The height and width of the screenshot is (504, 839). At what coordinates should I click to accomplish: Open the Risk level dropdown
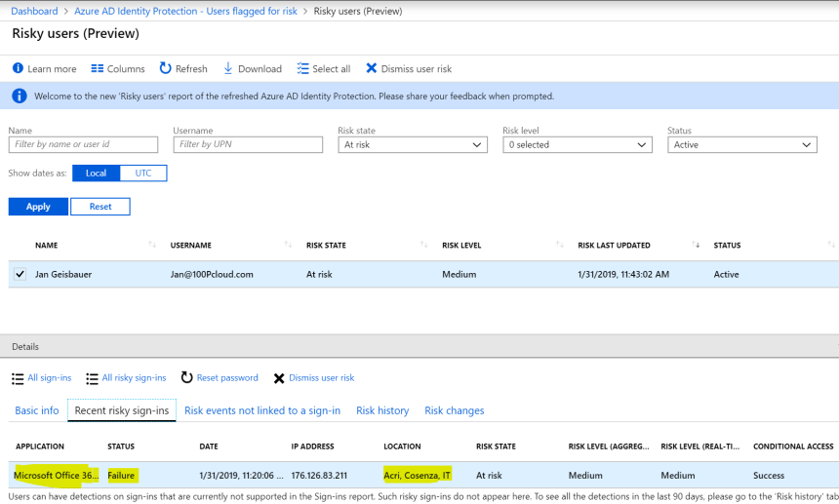(x=577, y=145)
